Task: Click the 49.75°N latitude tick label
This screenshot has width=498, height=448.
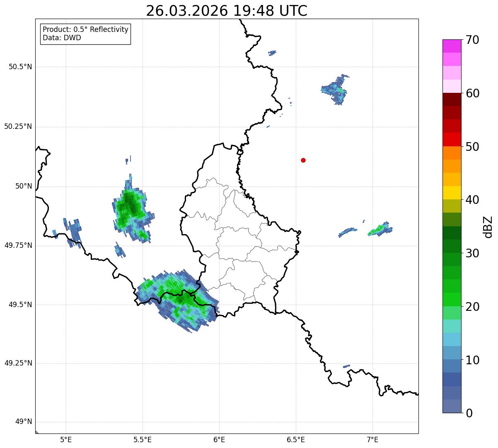Action: coord(18,245)
